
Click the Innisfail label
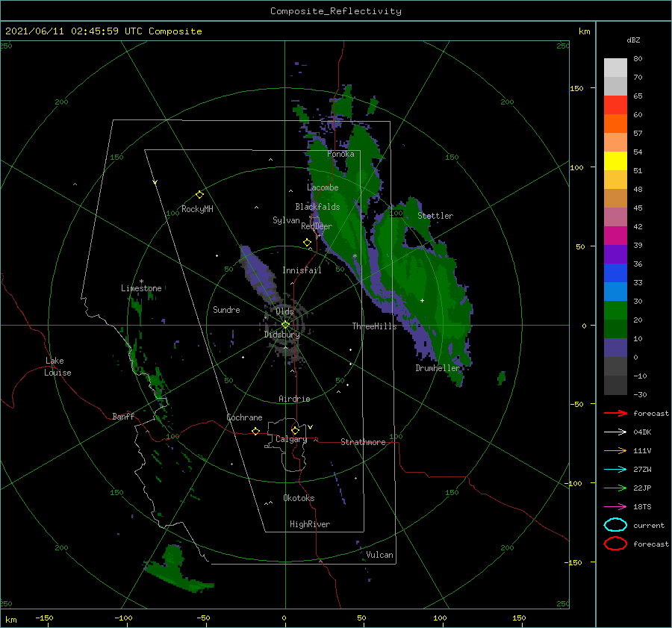point(302,270)
